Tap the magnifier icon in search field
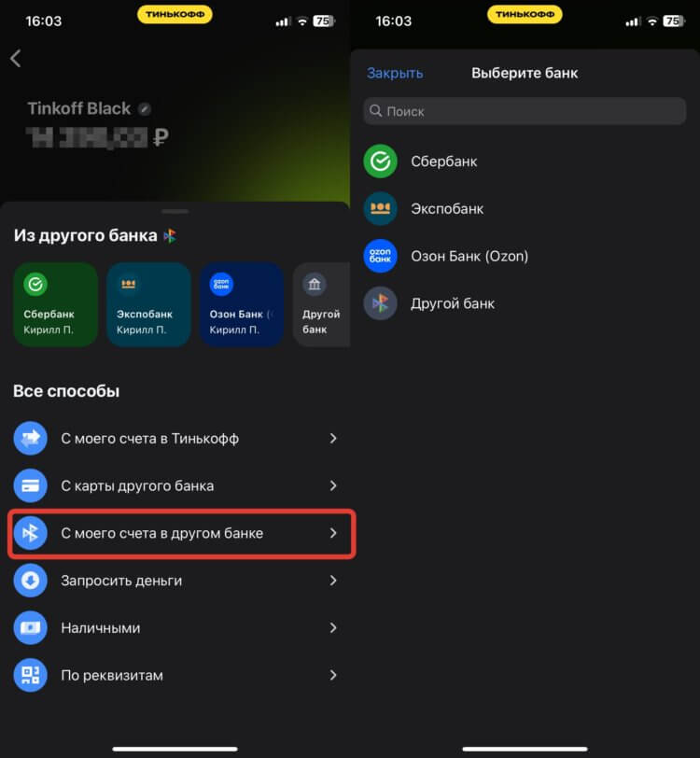Image resolution: width=700 pixels, height=758 pixels. tap(375, 111)
